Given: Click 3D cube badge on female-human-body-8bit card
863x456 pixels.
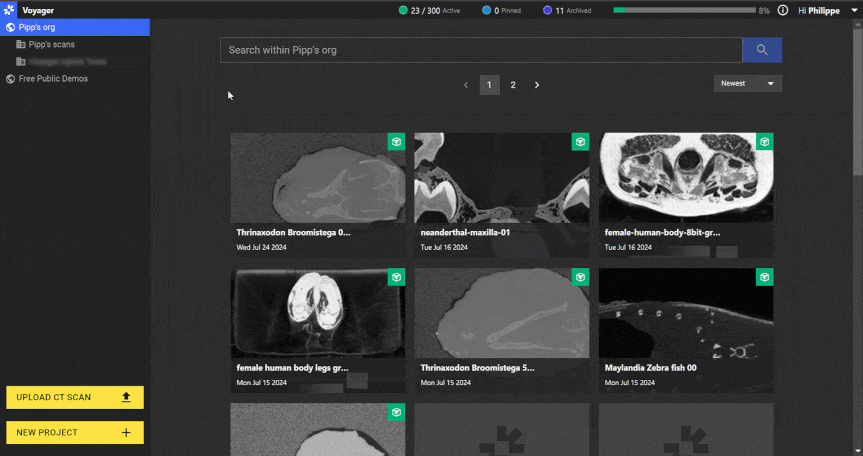Looking at the screenshot, I should pos(764,142).
